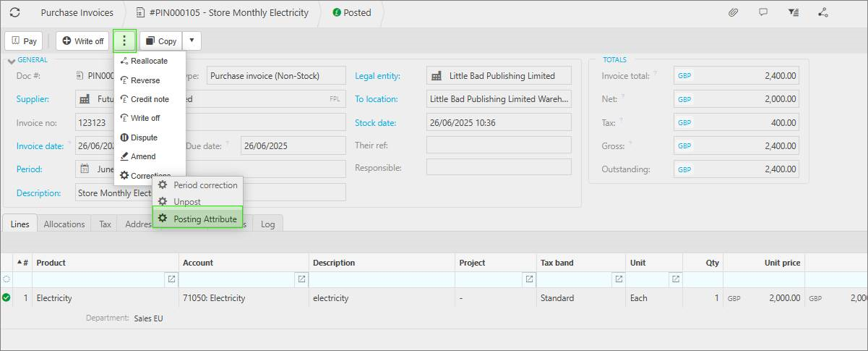Viewport: 868px width, 351px height.
Task: Open the workflow graph icon at top right
Action: pos(823,12)
